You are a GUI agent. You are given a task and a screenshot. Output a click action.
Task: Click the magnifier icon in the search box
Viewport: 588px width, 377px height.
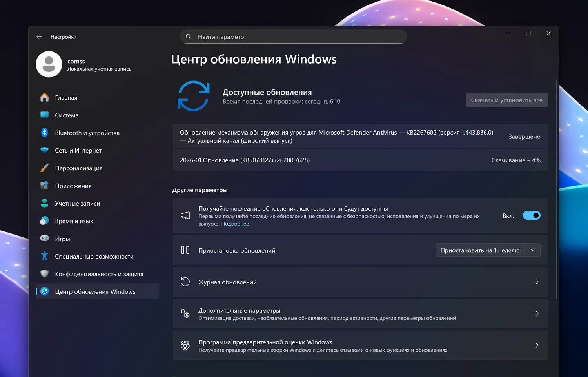click(x=189, y=36)
